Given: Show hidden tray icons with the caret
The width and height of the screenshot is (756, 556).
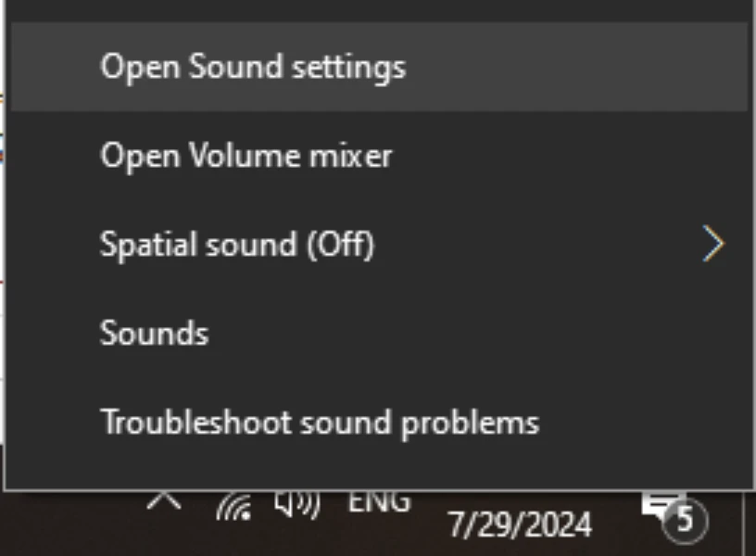Looking at the screenshot, I should tap(164, 501).
